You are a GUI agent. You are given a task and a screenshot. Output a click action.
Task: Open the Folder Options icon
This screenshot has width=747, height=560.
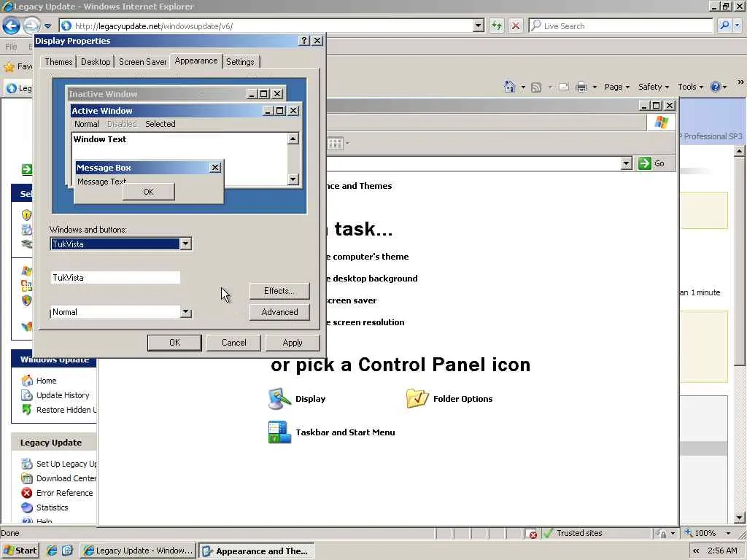(x=417, y=399)
